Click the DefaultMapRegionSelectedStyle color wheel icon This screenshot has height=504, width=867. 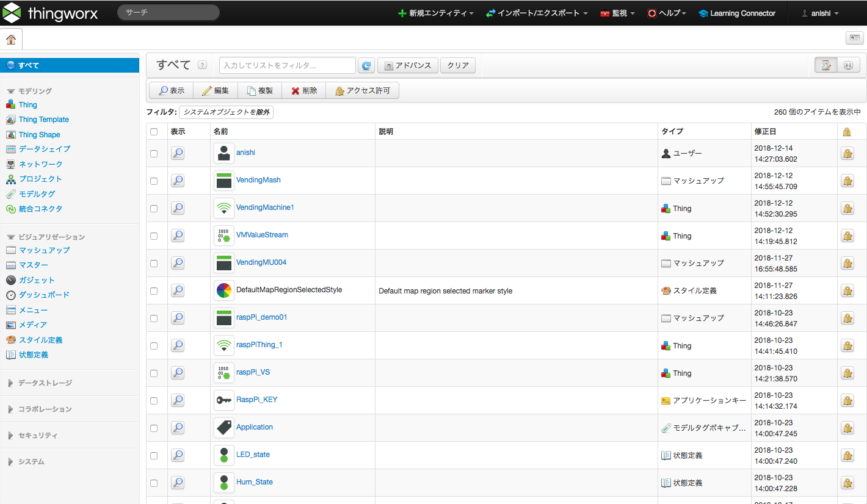tap(224, 290)
